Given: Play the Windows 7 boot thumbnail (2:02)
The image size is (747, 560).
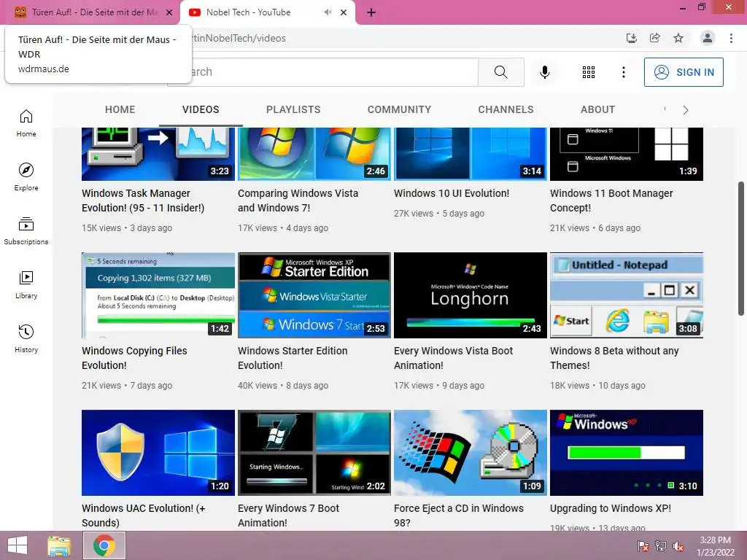Looking at the screenshot, I should click(x=314, y=453).
